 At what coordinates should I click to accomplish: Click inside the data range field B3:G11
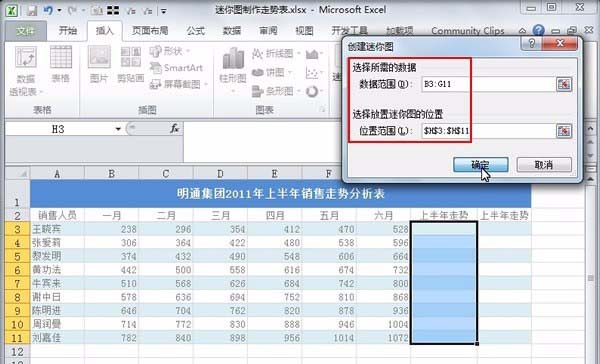tap(488, 84)
